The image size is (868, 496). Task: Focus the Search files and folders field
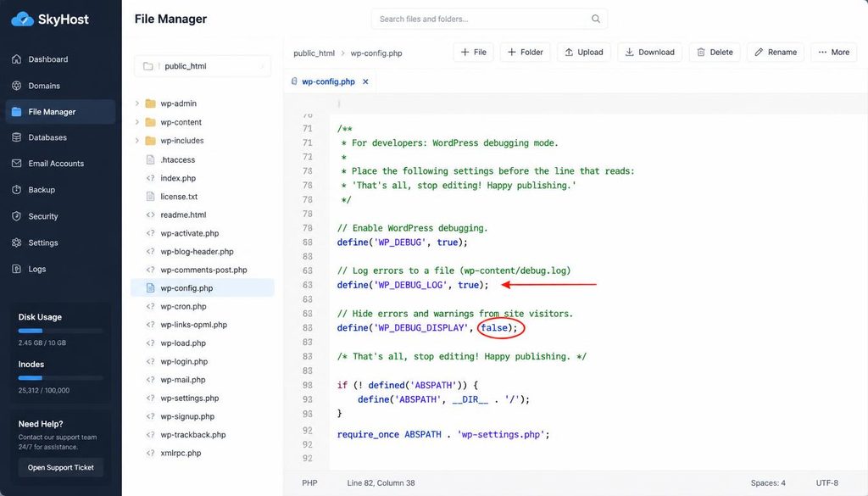tap(489, 19)
